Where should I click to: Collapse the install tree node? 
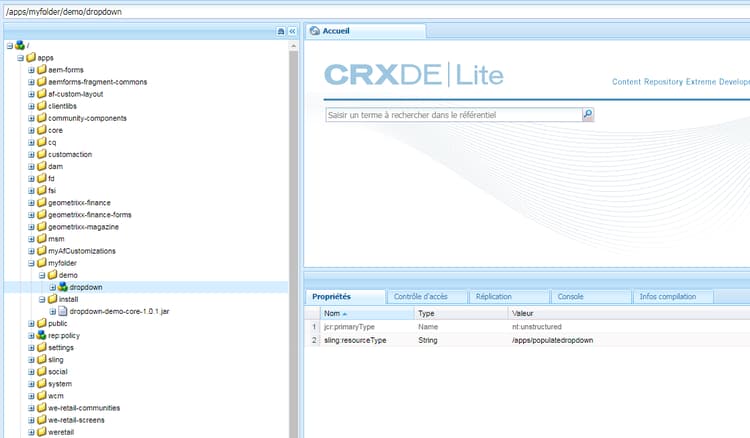[x=42, y=299]
